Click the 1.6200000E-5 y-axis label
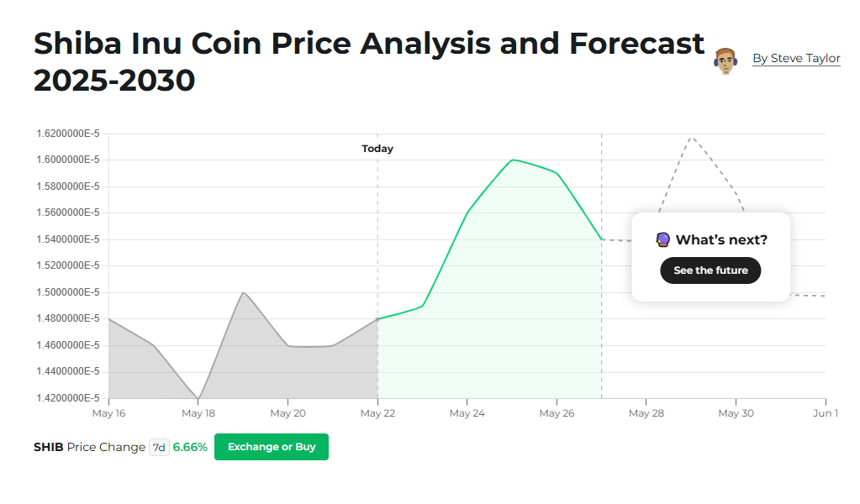 (x=68, y=134)
